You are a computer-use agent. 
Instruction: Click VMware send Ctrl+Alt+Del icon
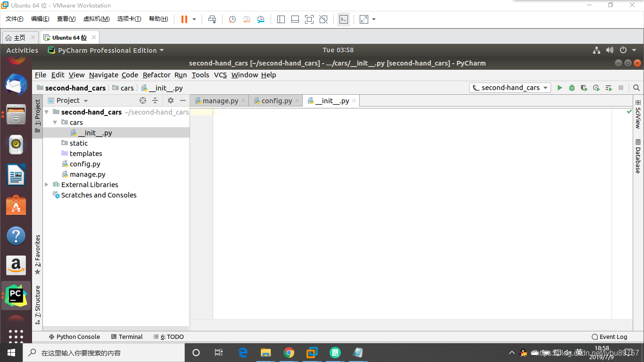(212, 19)
